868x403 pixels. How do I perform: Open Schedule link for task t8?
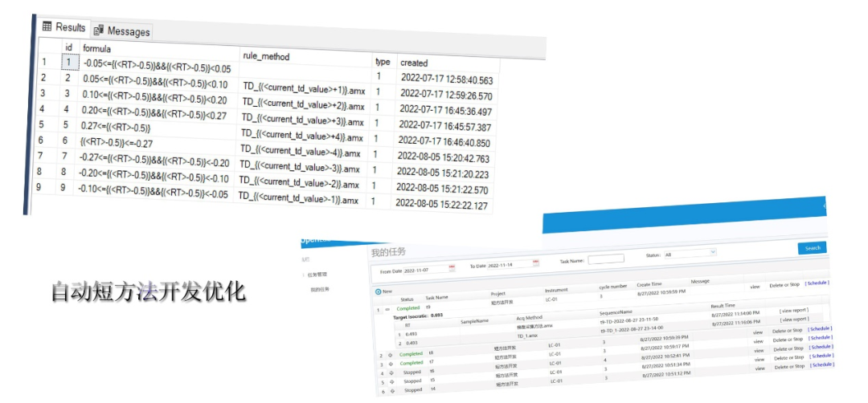point(820,328)
